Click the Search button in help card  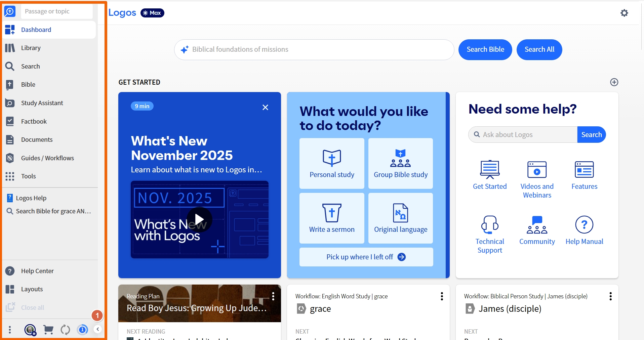tap(592, 135)
